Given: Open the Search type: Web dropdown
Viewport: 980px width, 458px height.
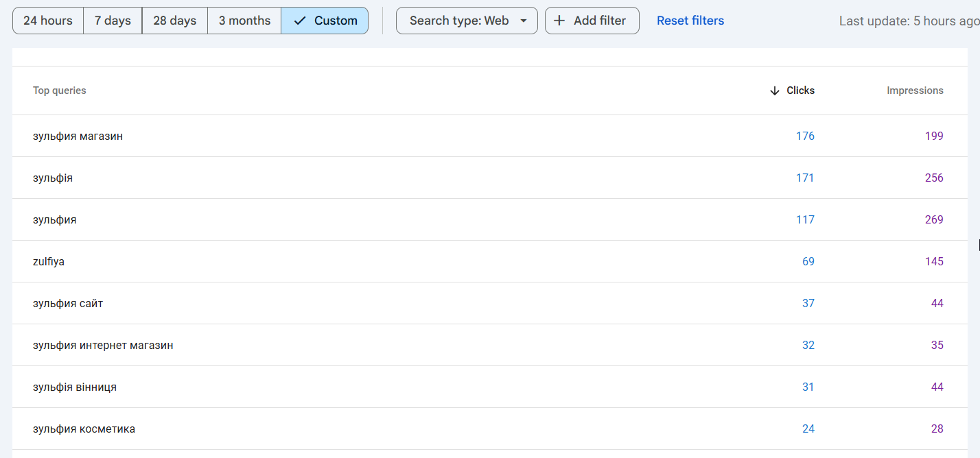Looking at the screenshot, I should coord(467,21).
